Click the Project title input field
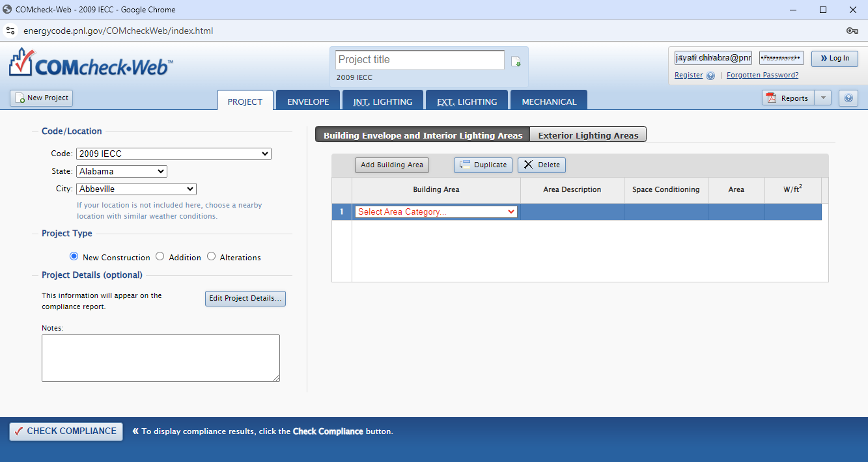The height and width of the screenshot is (462, 868). [420, 60]
